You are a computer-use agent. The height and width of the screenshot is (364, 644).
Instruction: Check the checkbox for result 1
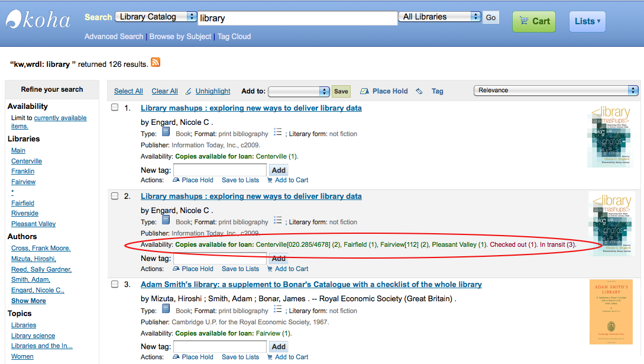pyautogui.click(x=115, y=107)
